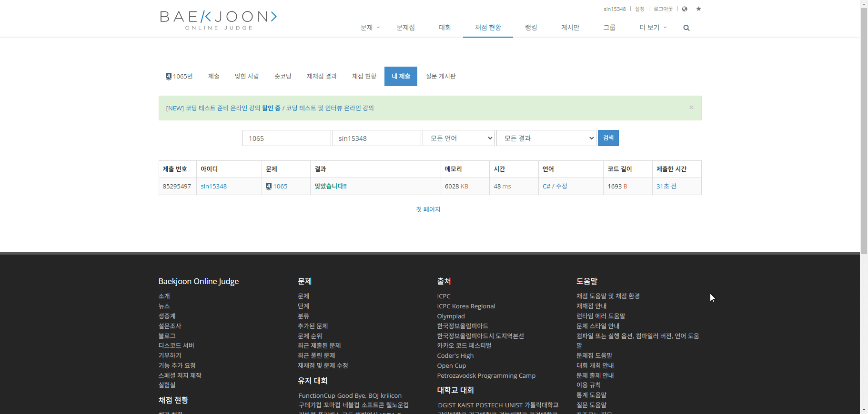
Task: Open footer Olympiad link
Action: 451,316
